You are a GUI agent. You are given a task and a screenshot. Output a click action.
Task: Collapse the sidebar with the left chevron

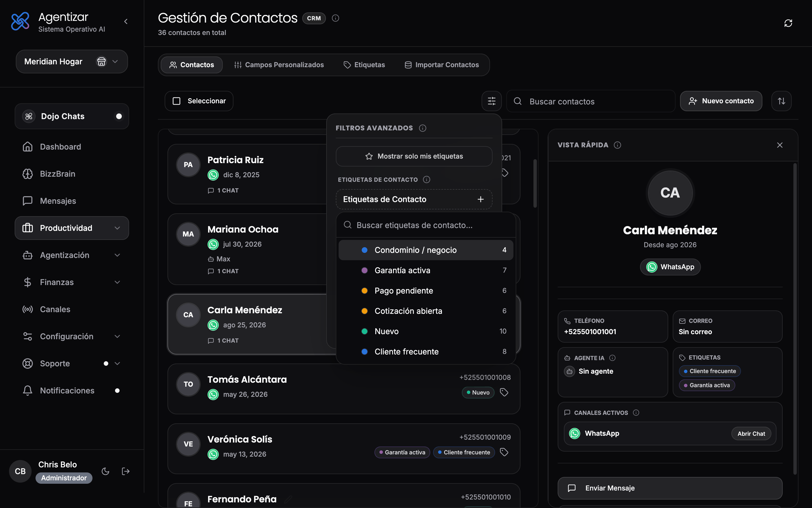[126, 21]
